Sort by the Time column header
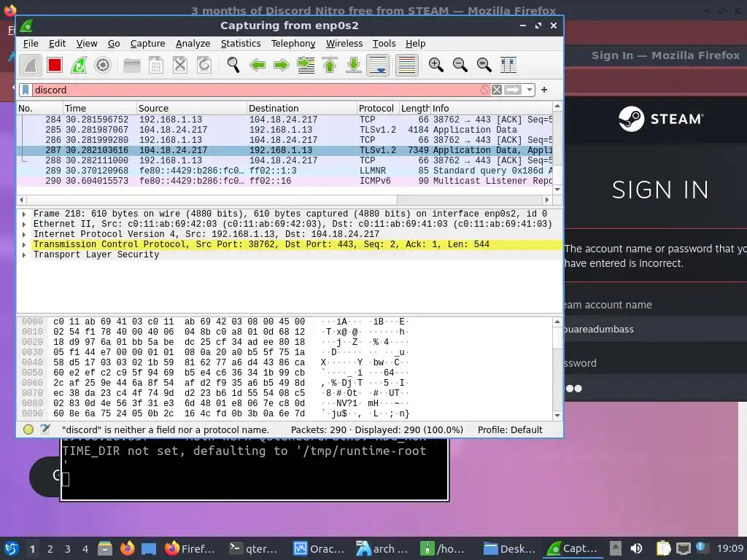The image size is (747, 560). click(99, 108)
